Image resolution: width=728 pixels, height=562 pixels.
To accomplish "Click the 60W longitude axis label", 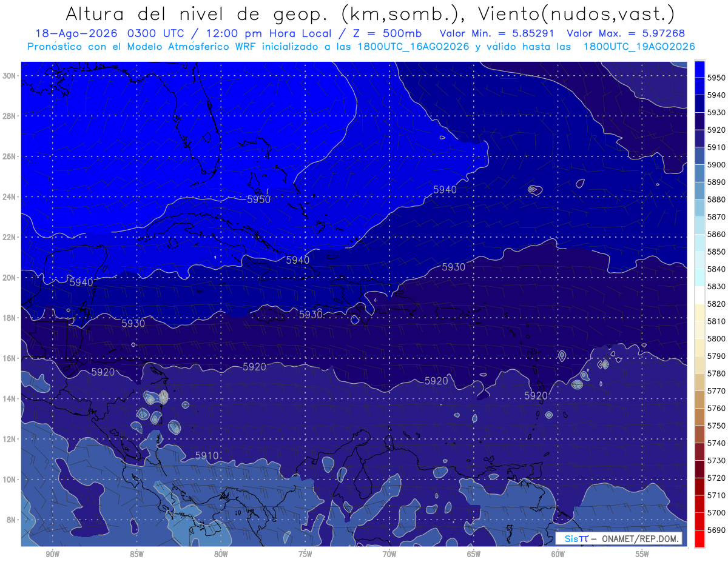I will click(x=558, y=554).
